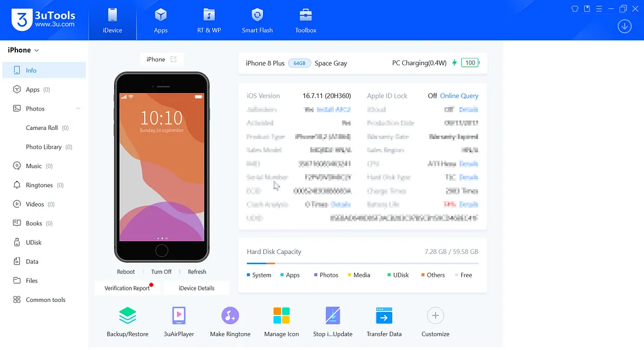This screenshot has height=350, width=644.
Task: Open the Backup/Restore tool icon
Action: pos(127,316)
